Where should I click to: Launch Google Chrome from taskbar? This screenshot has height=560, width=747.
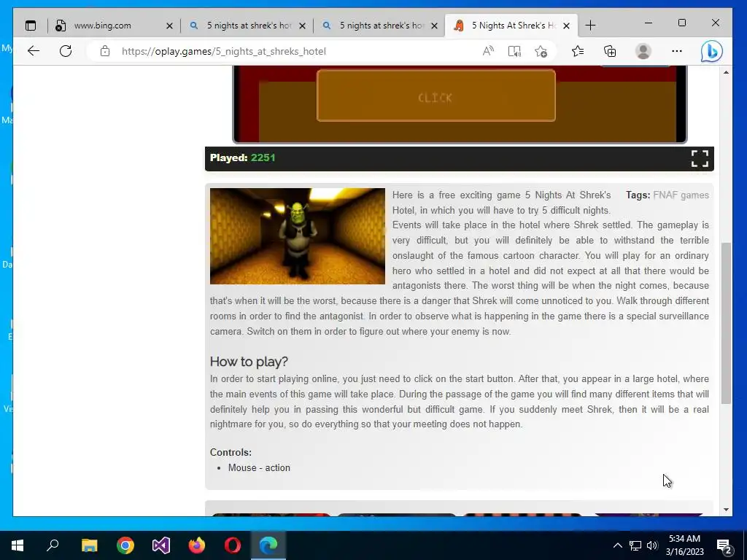tap(125, 545)
